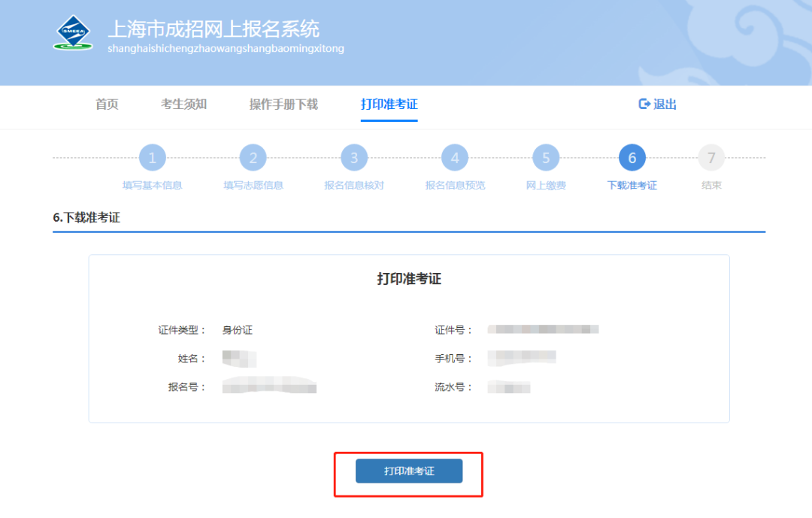The image size is (812, 518).
Task: Click the blurred 姓名 value
Action: point(239,358)
